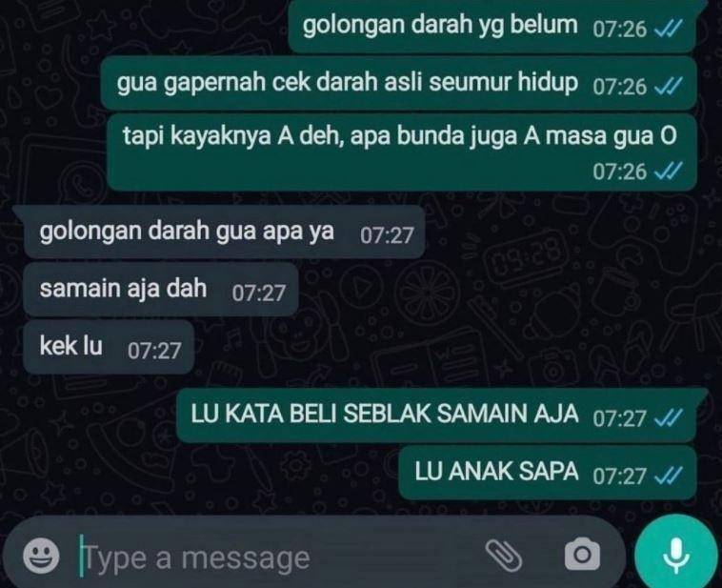Tap the paperclip attachment icon

tap(504, 557)
